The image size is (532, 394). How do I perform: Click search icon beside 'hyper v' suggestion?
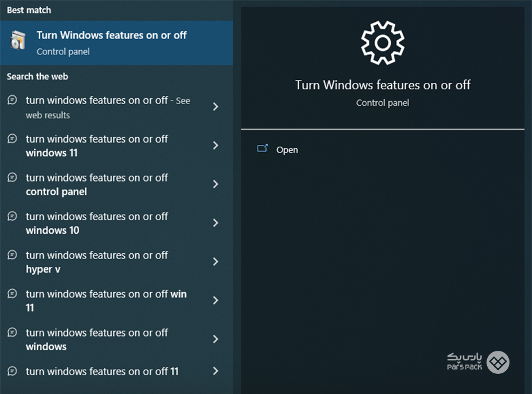click(12, 255)
